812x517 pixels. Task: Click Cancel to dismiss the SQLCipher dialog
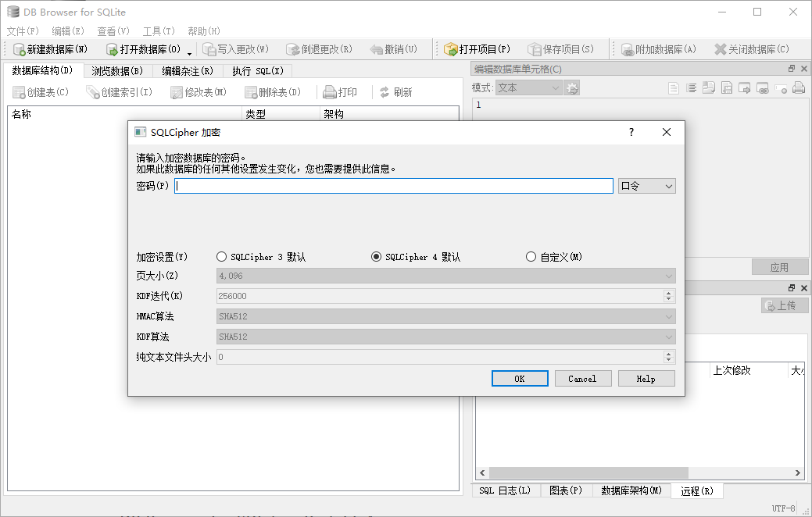coord(583,378)
